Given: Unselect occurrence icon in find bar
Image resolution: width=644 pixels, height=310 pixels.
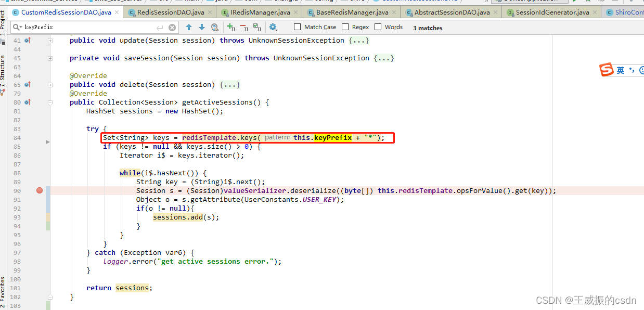Looking at the screenshot, I should 244,27.
